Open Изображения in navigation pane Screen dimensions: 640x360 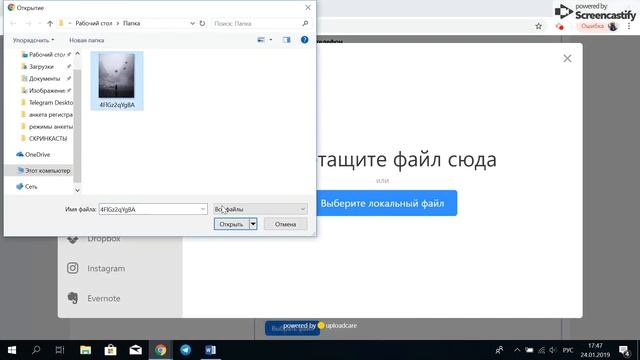point(46,90)
